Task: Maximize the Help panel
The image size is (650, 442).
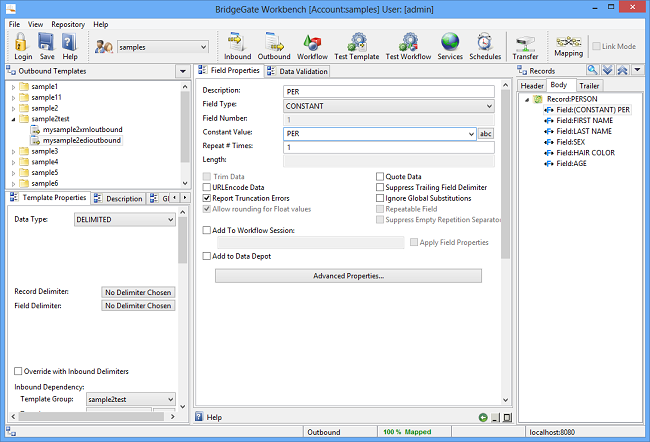Action: point(507,418)
